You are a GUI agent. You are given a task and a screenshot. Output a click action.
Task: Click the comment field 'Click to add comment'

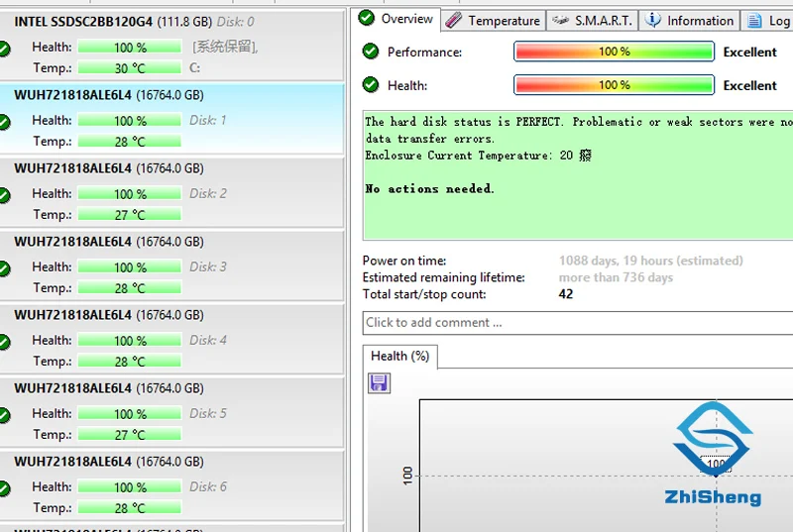(578, 323)
